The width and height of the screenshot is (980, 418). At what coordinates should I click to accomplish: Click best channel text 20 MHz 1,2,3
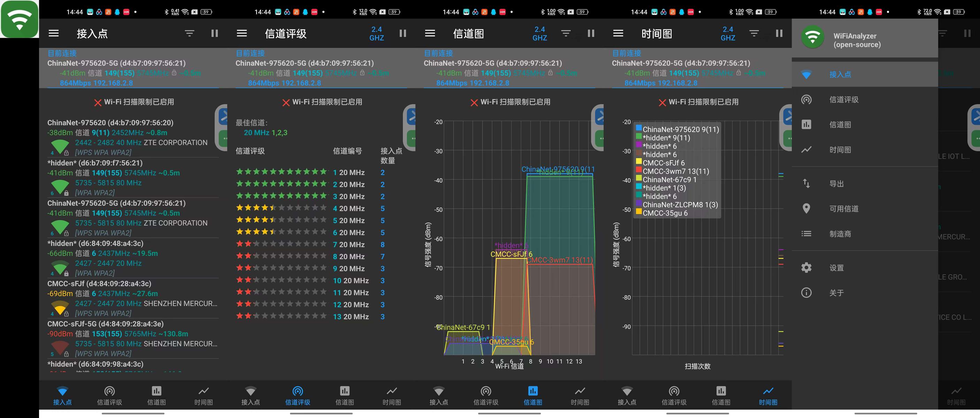point(266,133)
